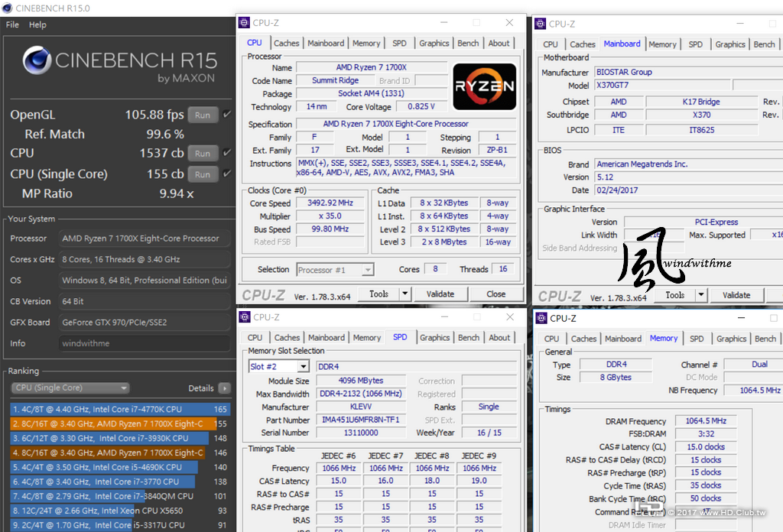783x532 pixels.
Task: Toggle the OpenGL test checkbox
Action: tap(226, 115)
